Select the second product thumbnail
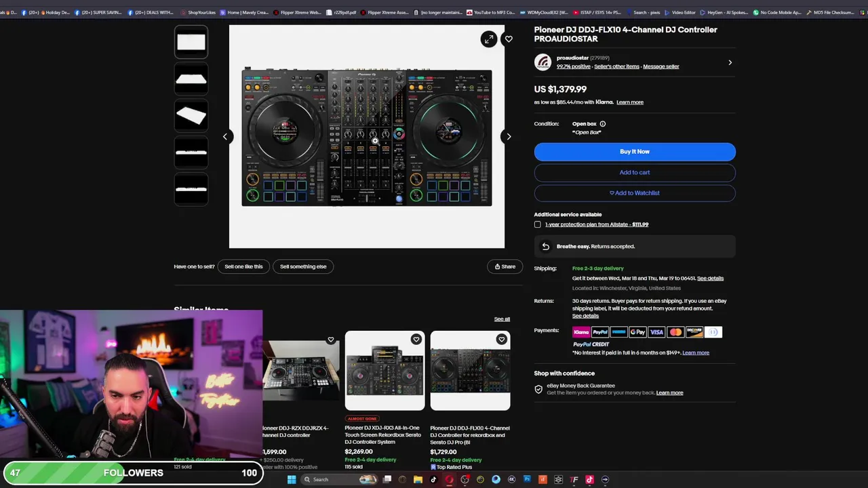 [191, 79]
